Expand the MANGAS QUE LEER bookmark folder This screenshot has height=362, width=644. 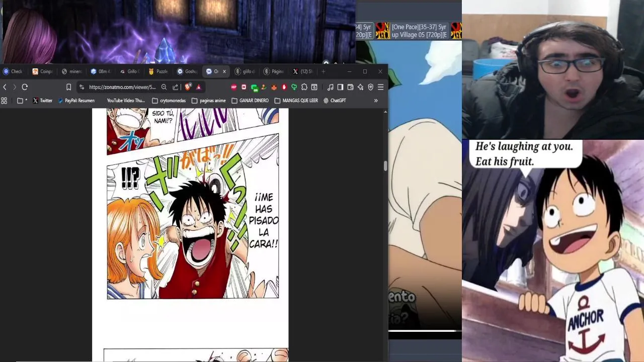point(296,101)
